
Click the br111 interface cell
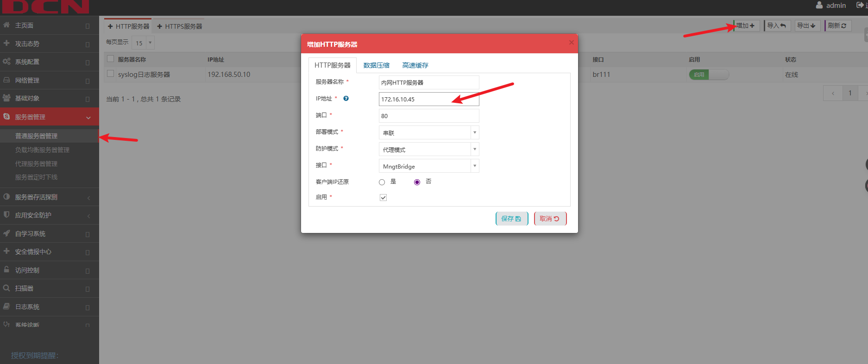click(601, 74)
